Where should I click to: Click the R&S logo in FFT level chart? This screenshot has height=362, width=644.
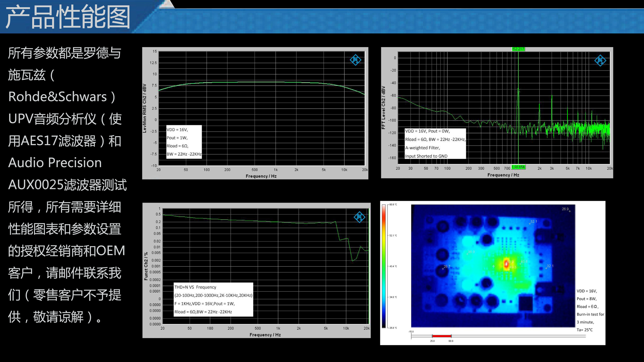pyautogui.click(x=600, y=61)
